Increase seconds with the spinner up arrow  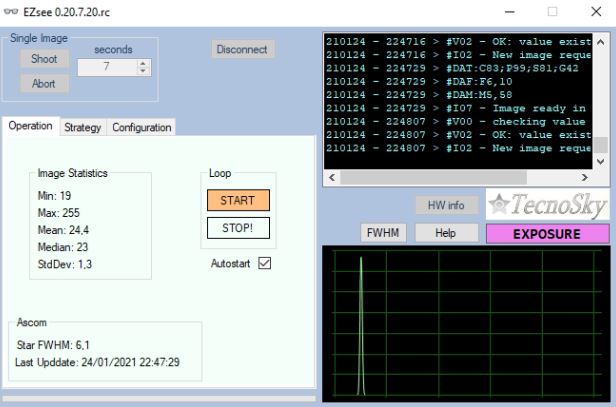141,63
